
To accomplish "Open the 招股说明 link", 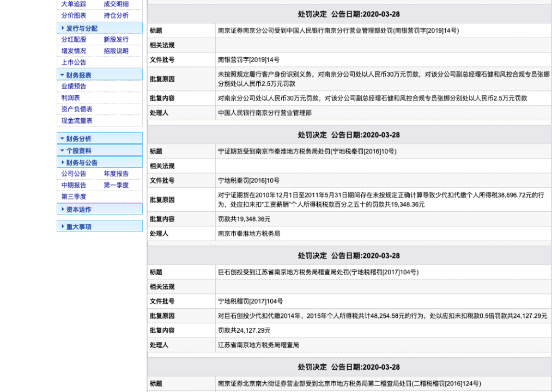I will click(116, 51).
